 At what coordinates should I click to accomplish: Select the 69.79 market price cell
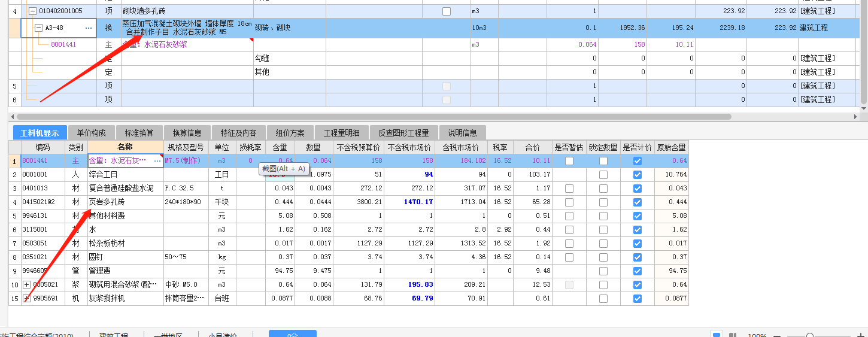point(409,298)
